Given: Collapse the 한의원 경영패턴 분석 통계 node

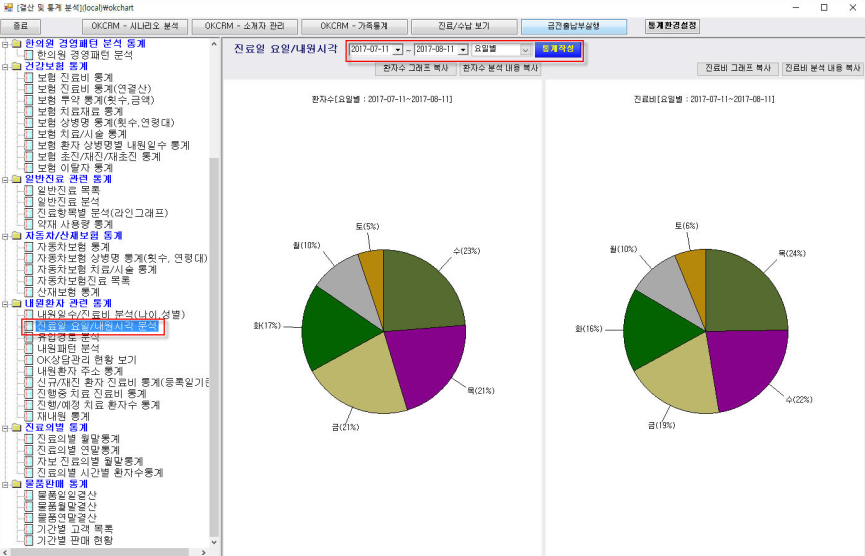Looking at the screenshot, I should click(5, 44).
